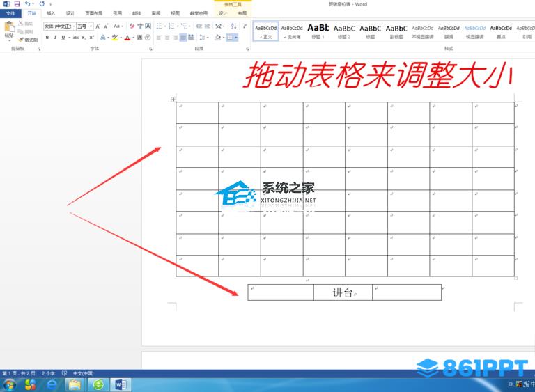This screenshot has height=392, width=535.
Task: Click the Character Border icon
Action: [x=148, y=26]
